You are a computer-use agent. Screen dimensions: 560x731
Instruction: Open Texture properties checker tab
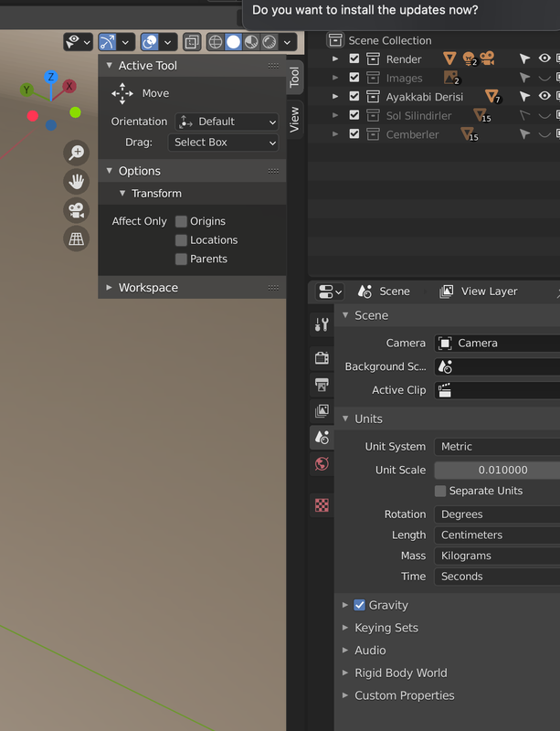[x=322, y=505]
